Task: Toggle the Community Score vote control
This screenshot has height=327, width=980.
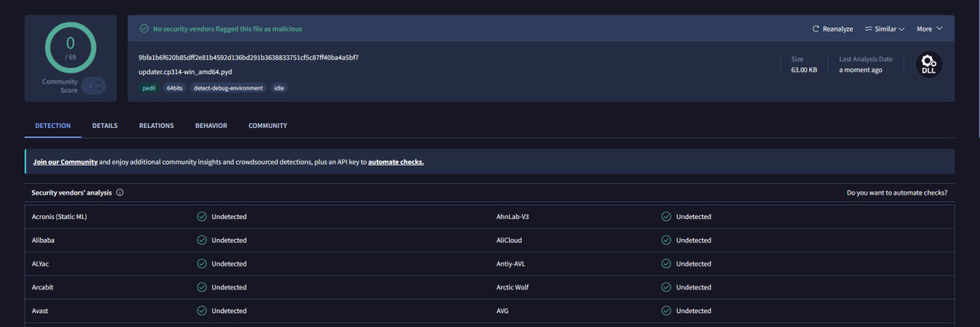Action: click(94, 86)
